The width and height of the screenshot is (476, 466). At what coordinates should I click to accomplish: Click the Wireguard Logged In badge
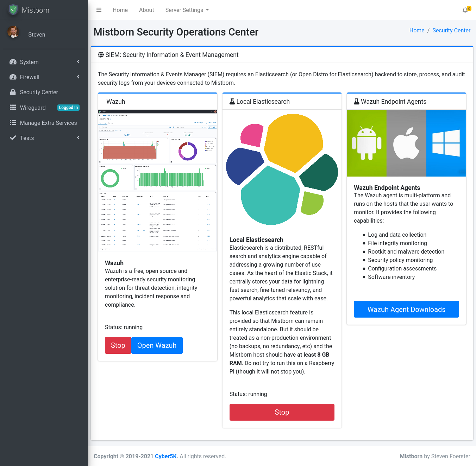point(68,108)
